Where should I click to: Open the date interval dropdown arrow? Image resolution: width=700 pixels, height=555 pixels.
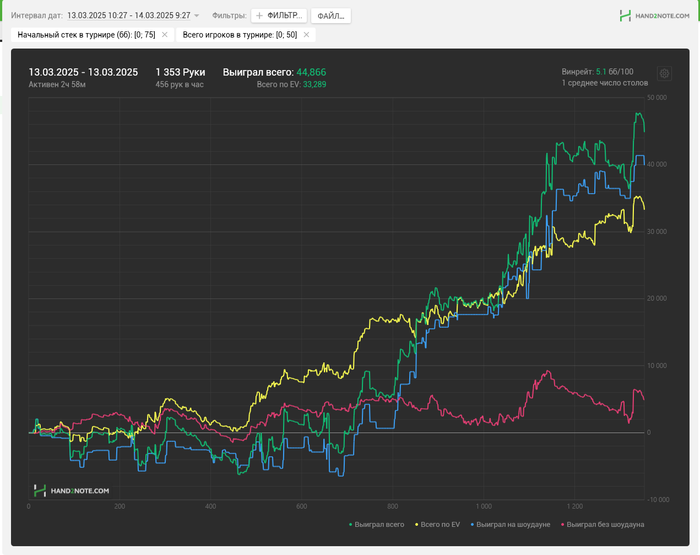(x=196, y=16)
